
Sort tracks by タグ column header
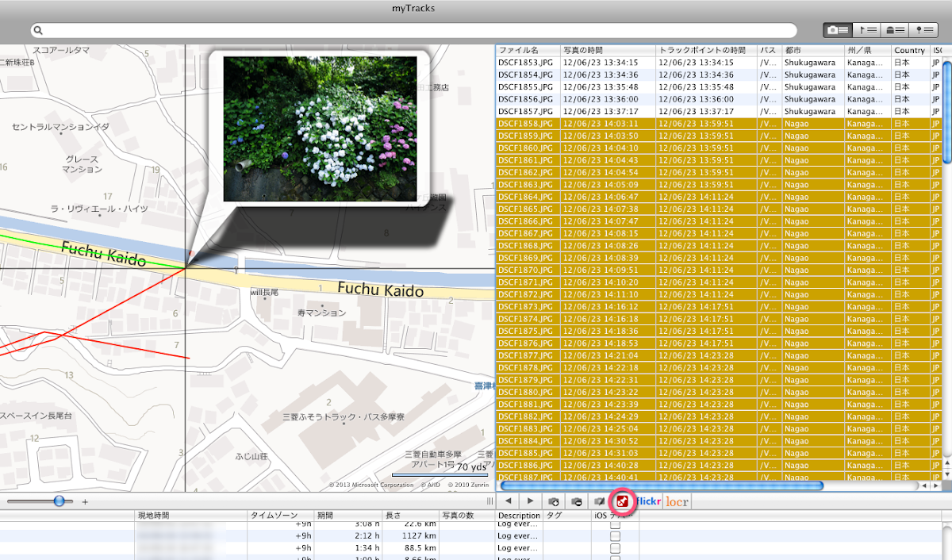coord(566,516)
